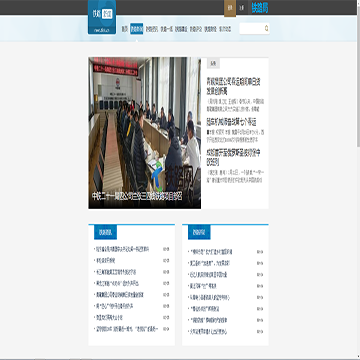Click the magnifier search icon

tap(266, 29)
